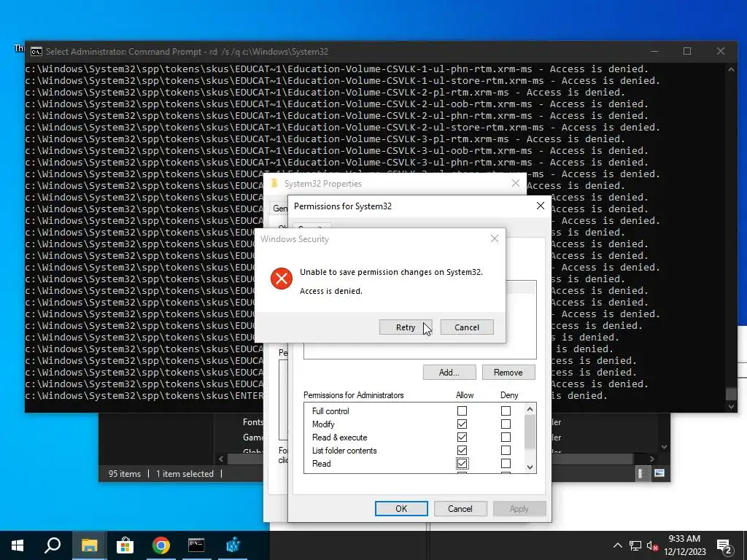The width and height of the screenshot is (747, 560).
Task: Click the muted volume tray icon
Action: pos(652,545)
